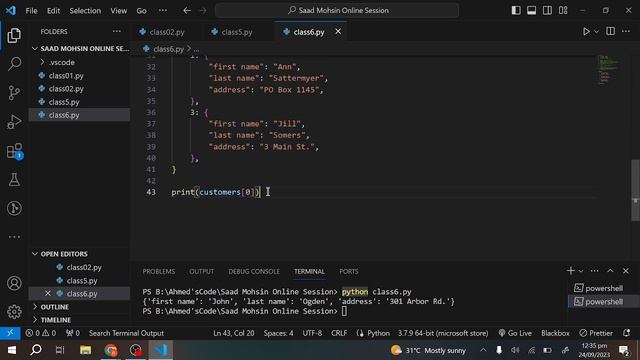
Task: Go forward navigation arrow
Action: (203, 11)
